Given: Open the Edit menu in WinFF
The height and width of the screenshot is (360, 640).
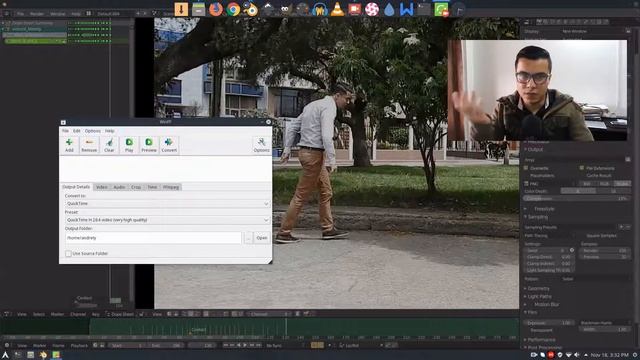Looking at the screenshot, I should (77, 131).
